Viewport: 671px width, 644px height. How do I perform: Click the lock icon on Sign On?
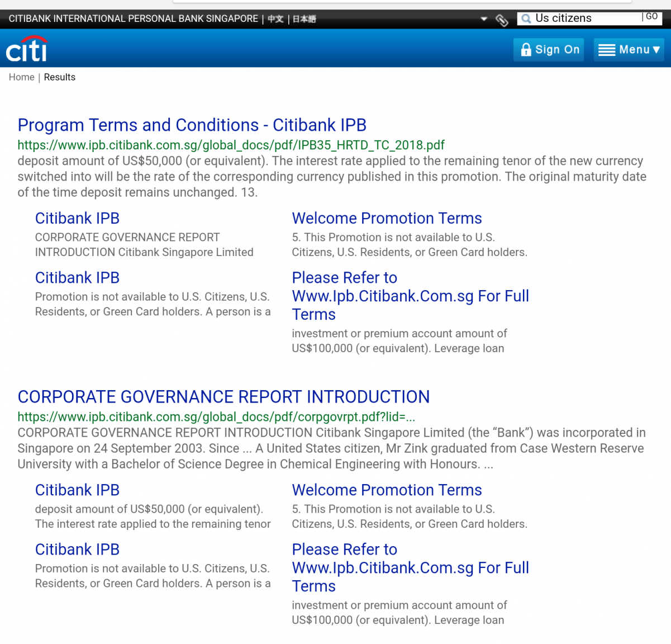click(526, 50)
